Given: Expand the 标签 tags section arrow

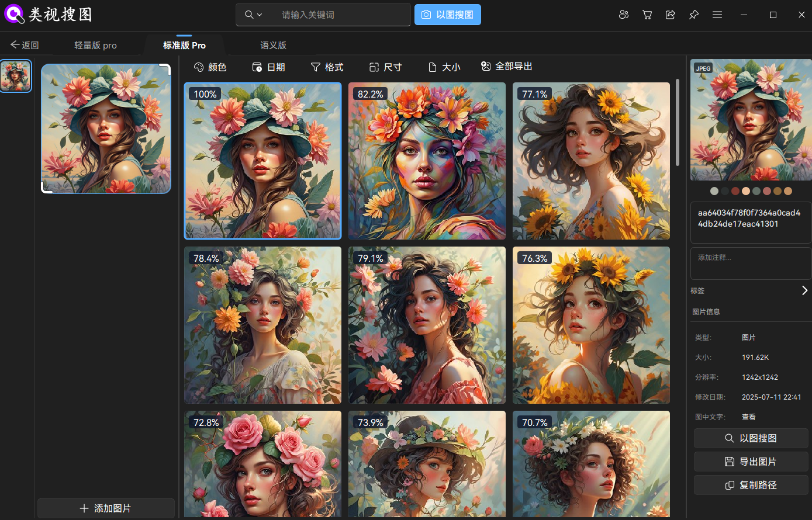Looking at the screenshot, I should point(805,290).
